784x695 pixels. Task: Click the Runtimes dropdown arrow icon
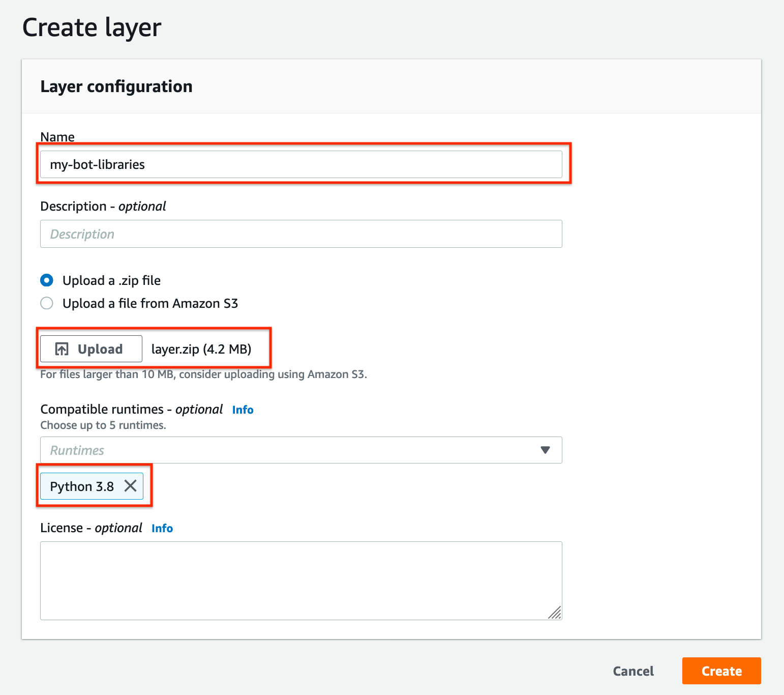[545, 450]
